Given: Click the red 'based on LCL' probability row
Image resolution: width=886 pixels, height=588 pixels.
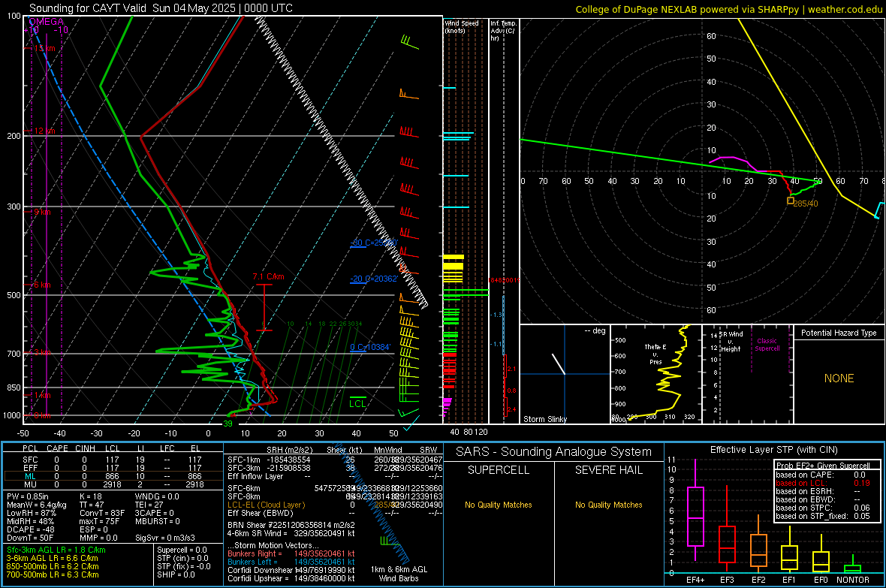Looking at the screenshot, I should [x=823, y=483].
